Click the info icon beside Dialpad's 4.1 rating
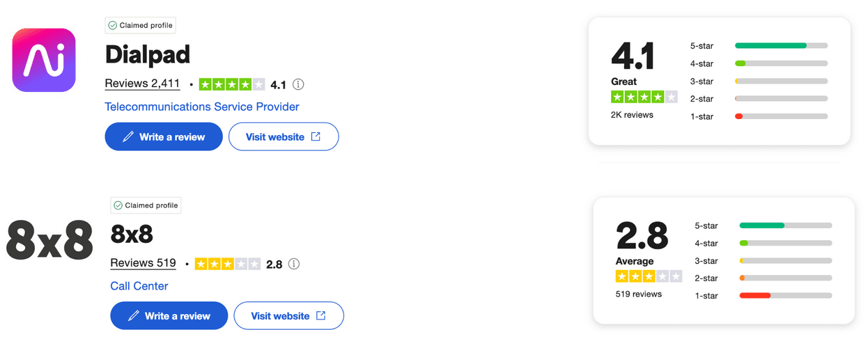 coord(298,85)
